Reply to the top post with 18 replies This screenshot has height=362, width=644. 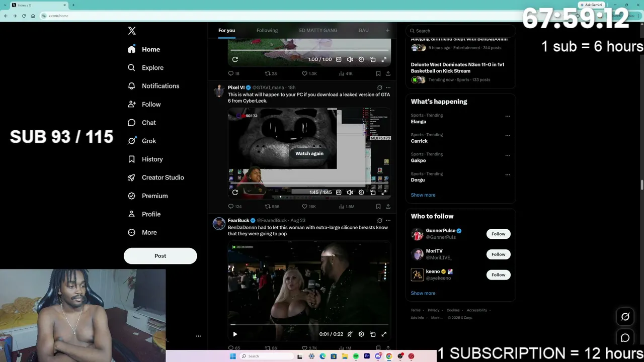(x=234, y=73)
